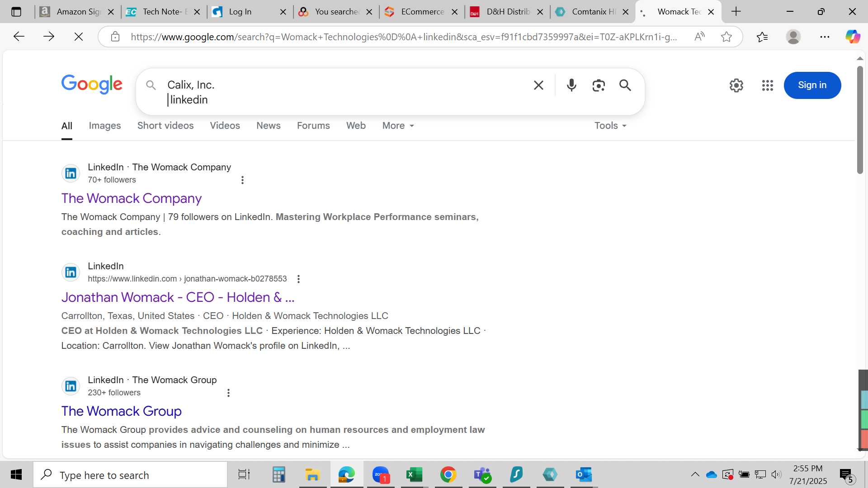
Task: Open the browser profile avatar
Action: tap(793, 37)
